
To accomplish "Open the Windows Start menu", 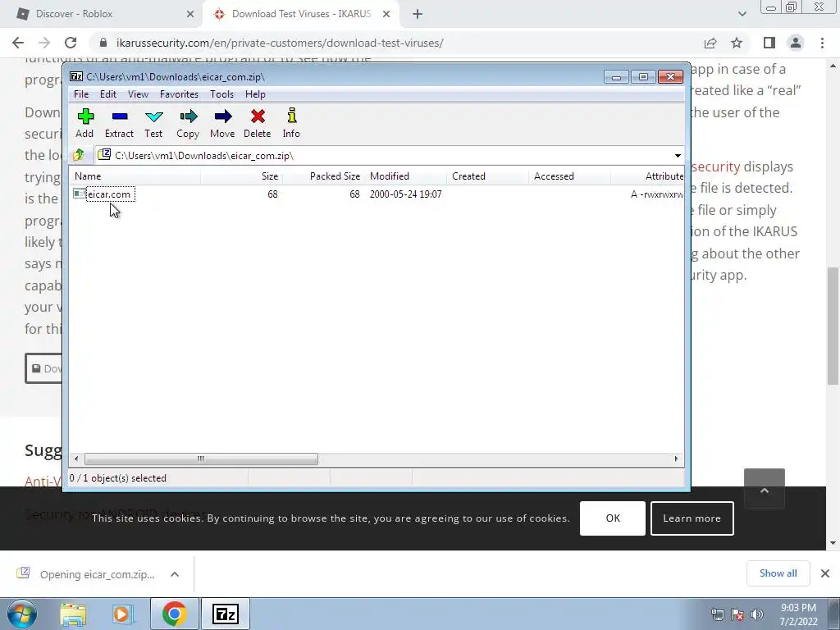I will [x=22, y=614].
